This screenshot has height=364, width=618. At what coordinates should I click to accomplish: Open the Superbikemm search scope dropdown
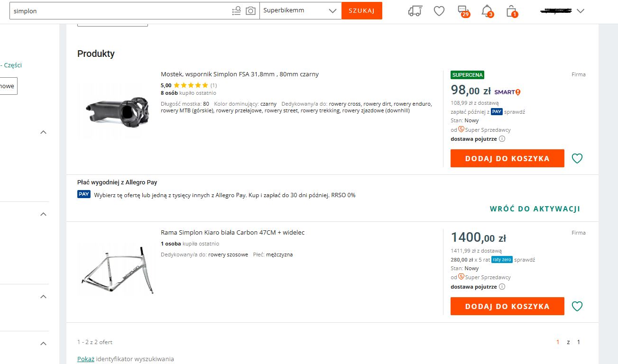point(300,10)
